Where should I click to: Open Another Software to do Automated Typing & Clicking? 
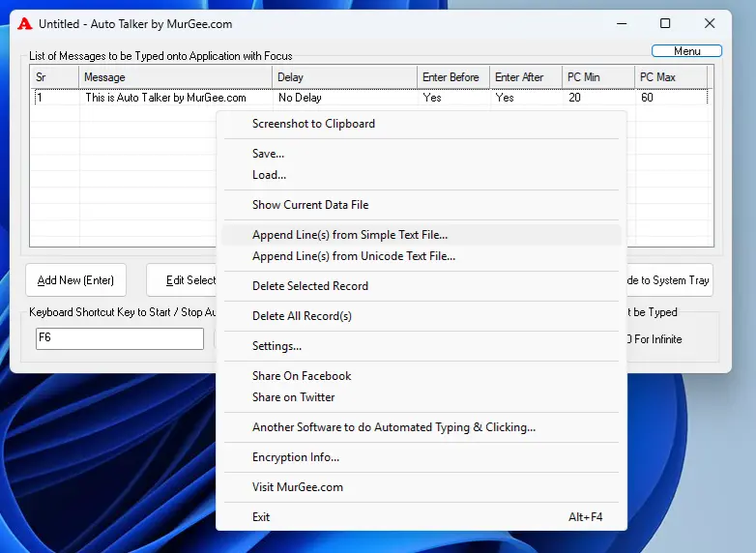click(x=422, y=427)
